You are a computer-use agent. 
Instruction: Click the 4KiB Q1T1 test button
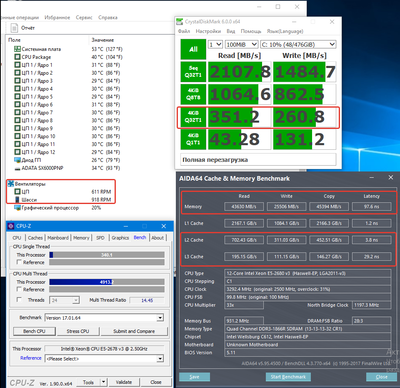click(x=193, y=139)
